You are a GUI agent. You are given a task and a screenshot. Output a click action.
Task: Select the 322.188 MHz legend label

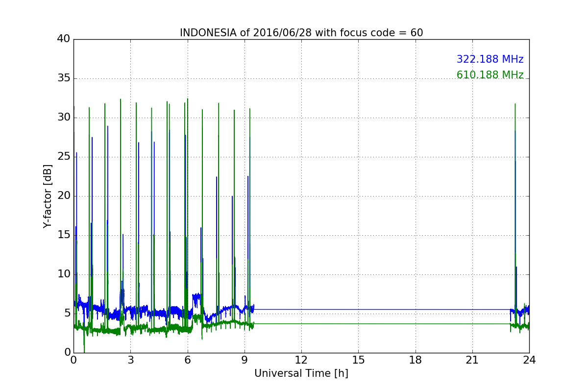tap(490, 59)
